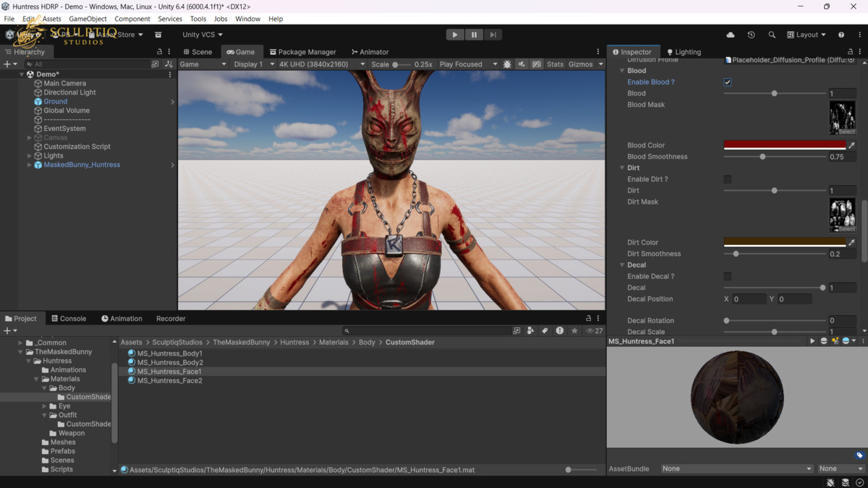This screenshot has width=868, height=488.
Task: Open the global Search magnifier icon
Action: (772, 35)
